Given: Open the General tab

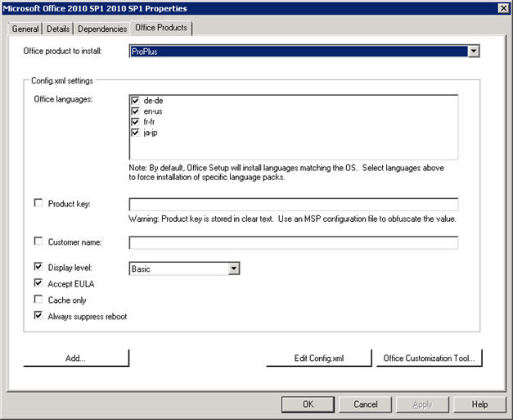Looking at the screenshot, I should [25, 29].
